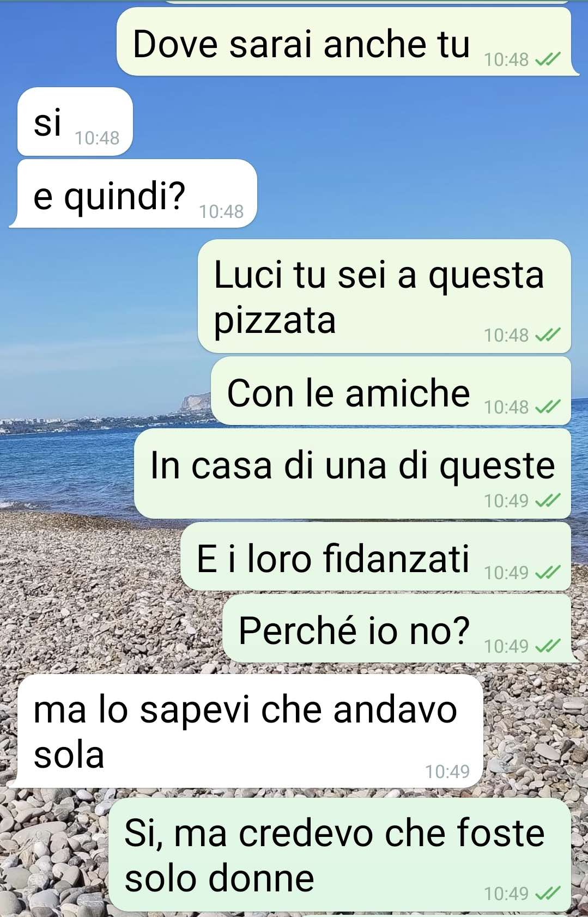Tap read ticks on "solo donne" message

tap(547, 894)
